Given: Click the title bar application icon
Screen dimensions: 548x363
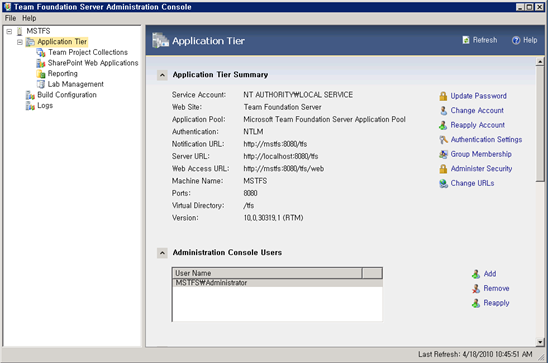Looking at the screenshot, I should click(x=7, y=7).
